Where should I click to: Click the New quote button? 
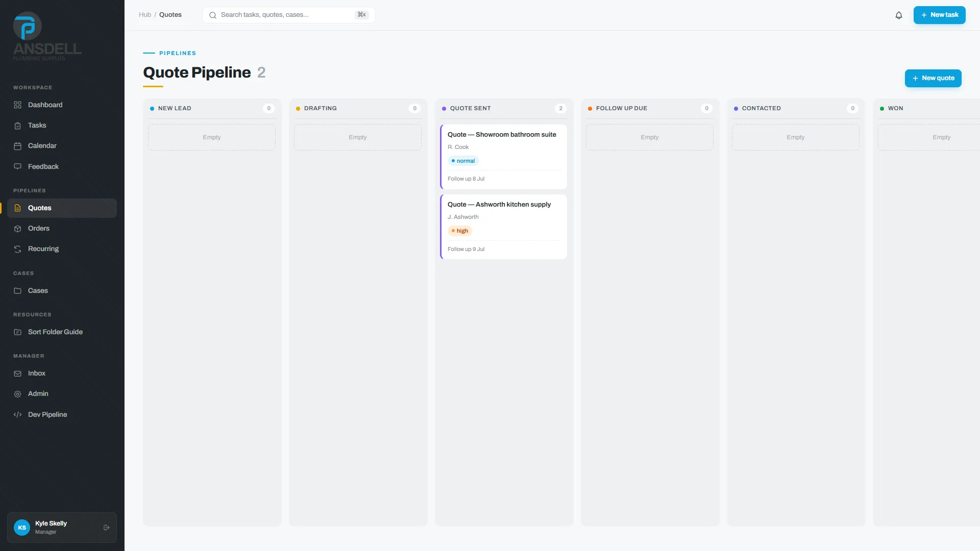point(933,78)
